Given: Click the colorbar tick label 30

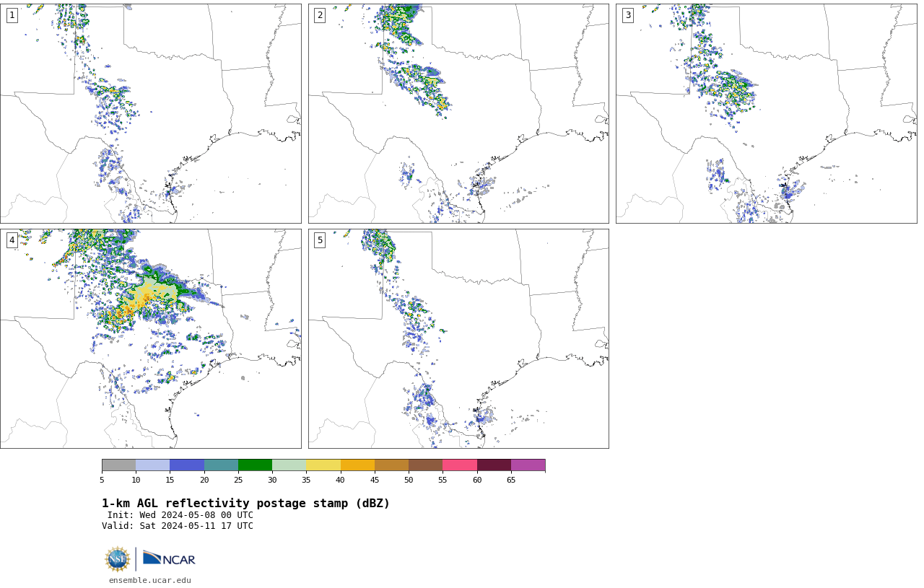Looking at the screenshot, I should coord(272,480).
